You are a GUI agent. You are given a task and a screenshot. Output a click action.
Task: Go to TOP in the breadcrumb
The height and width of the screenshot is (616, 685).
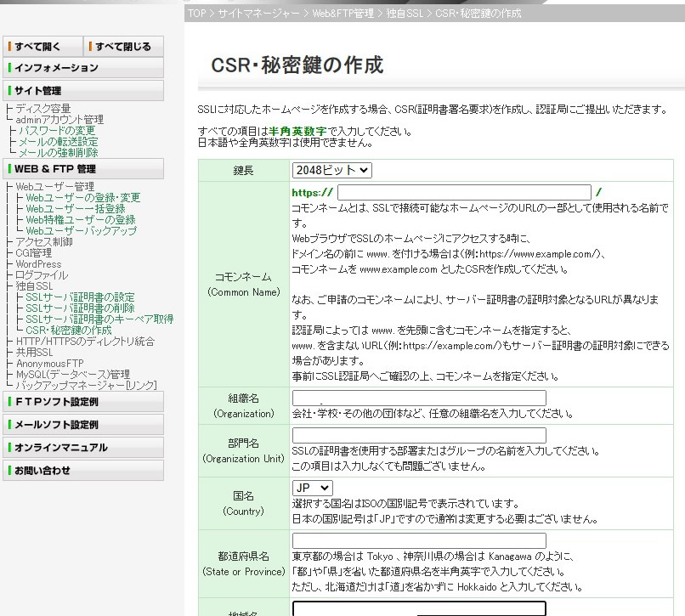point(196,13)
